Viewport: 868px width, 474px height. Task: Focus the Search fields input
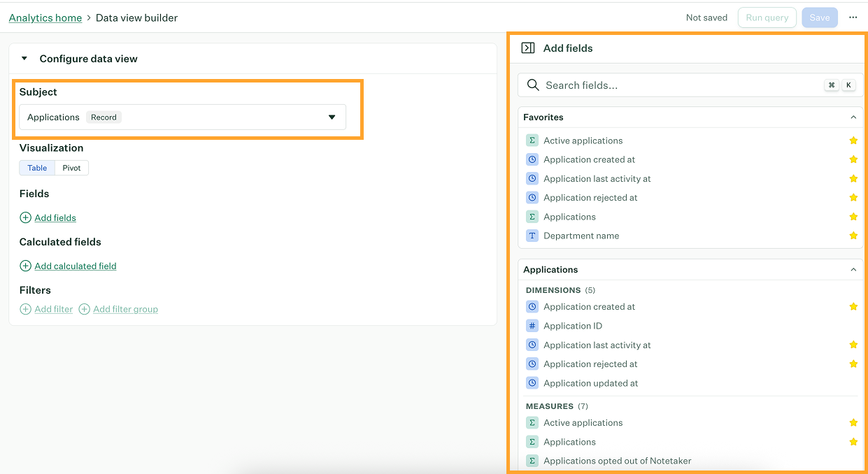click(690, 85)
